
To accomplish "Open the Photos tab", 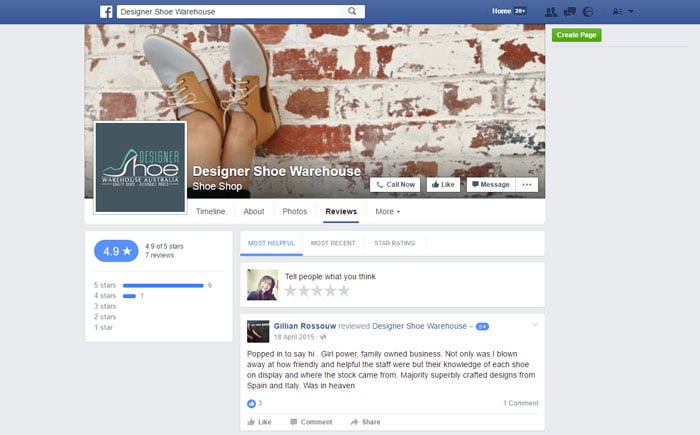I will point(295,211).
